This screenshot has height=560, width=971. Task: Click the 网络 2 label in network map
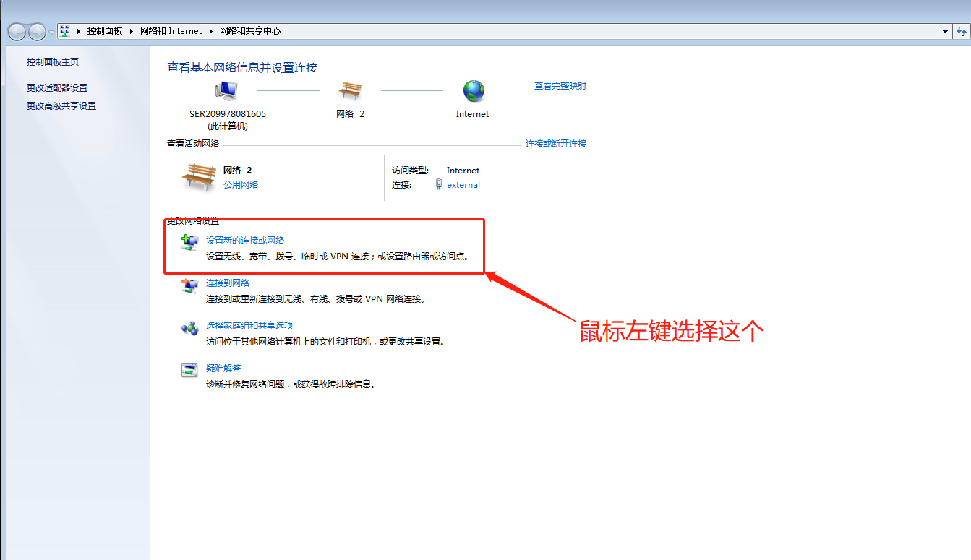coord(351,114)
